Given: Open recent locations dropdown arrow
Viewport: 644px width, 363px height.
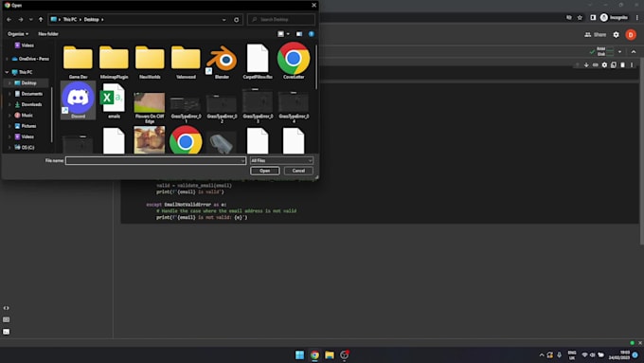Looking at the screenshot, I should (31, 19).
